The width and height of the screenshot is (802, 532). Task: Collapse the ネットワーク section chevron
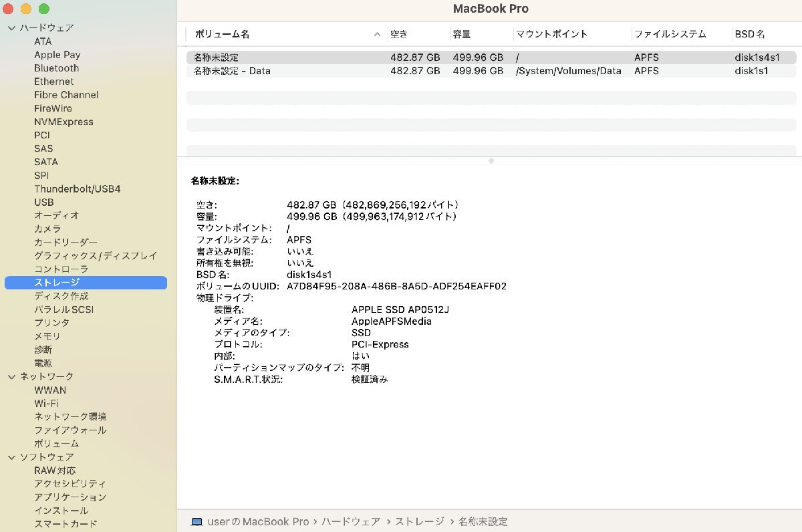click(11, 377)
